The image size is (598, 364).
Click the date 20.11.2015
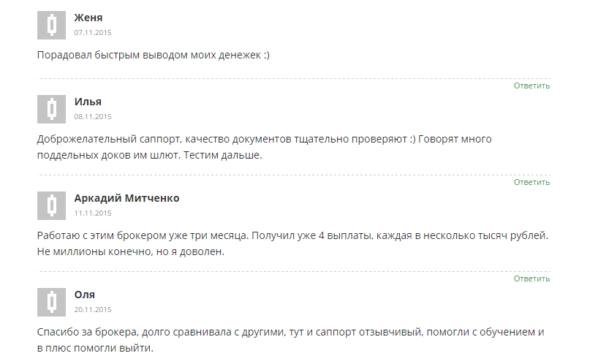93,309
